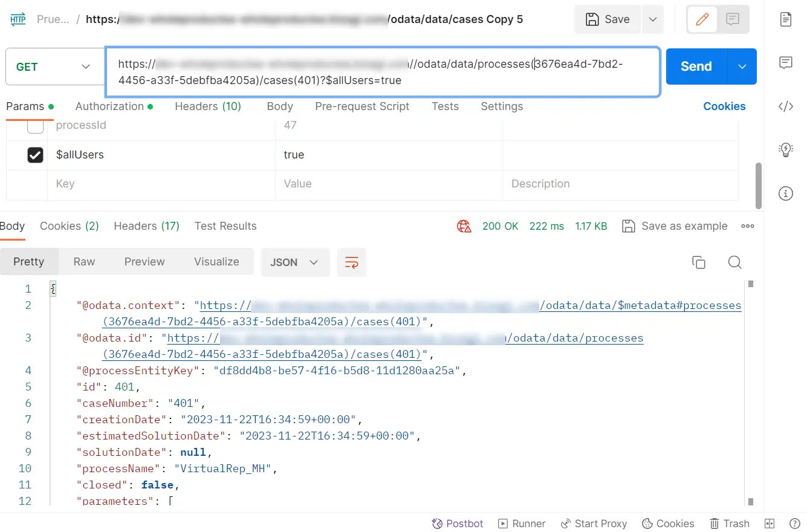
Task: Expand the Send button options arrow
Action: tap(742, 66)
